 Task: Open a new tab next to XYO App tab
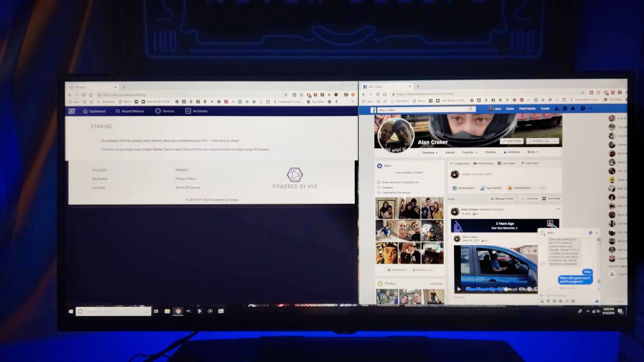click(124, 87)
